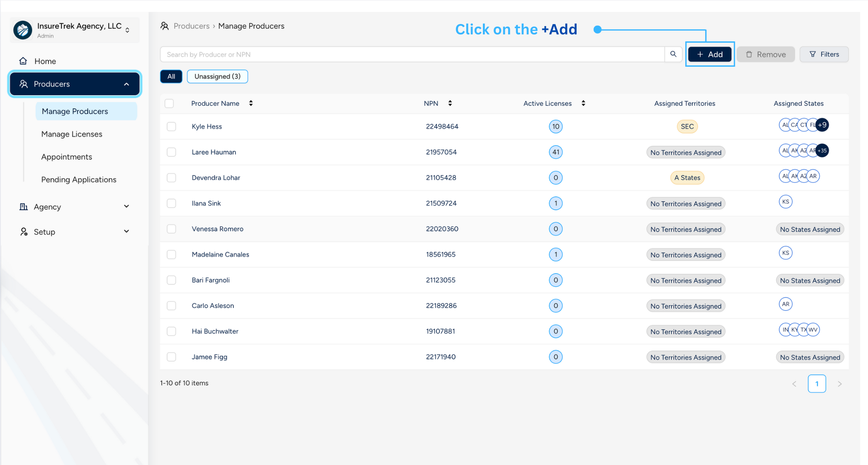The height and width of the screenshot is (465, 868).
Task: Click the SEC territory tag
Action: point(687,126)
